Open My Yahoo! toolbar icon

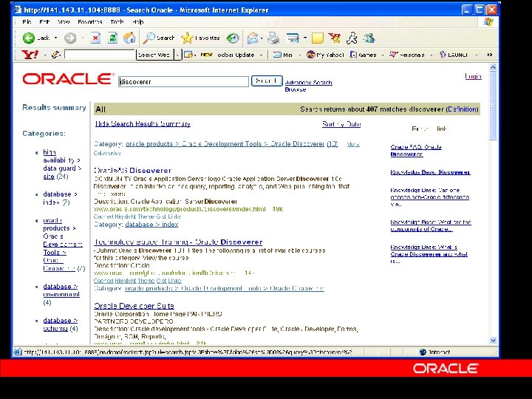[x=325, y=55]
